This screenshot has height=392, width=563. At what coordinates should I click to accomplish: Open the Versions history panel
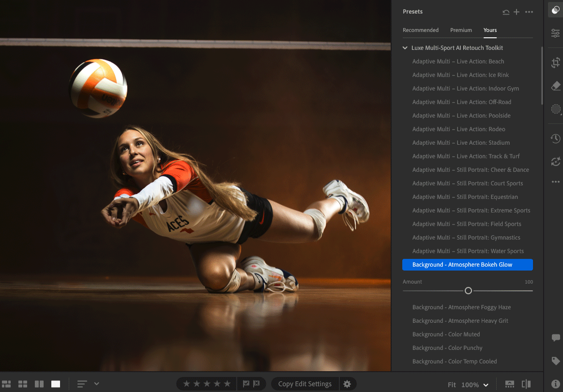555,139
